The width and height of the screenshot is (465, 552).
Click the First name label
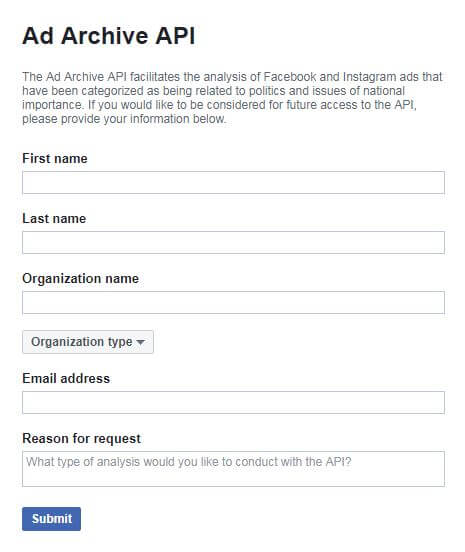click(x=55, y=158)
